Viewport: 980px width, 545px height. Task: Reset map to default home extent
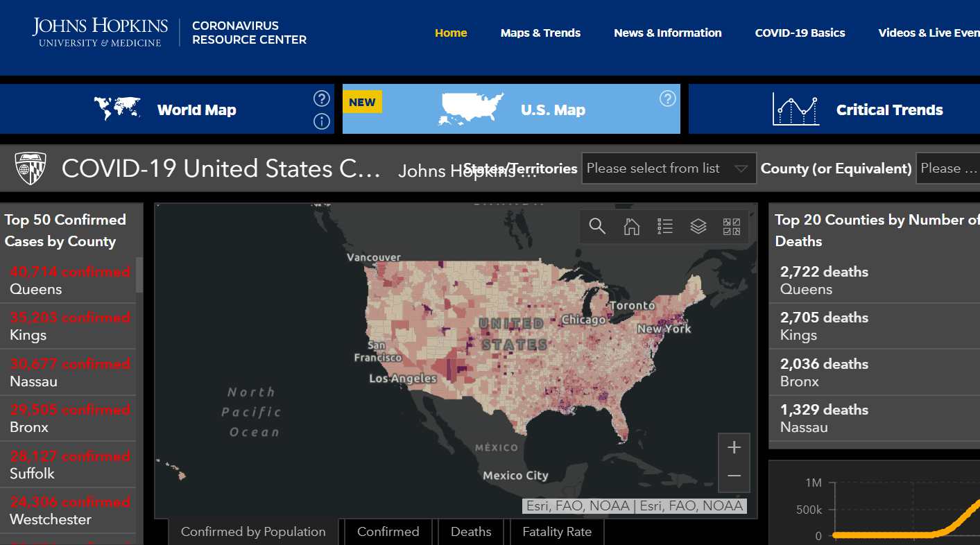(x=631, y=226)
